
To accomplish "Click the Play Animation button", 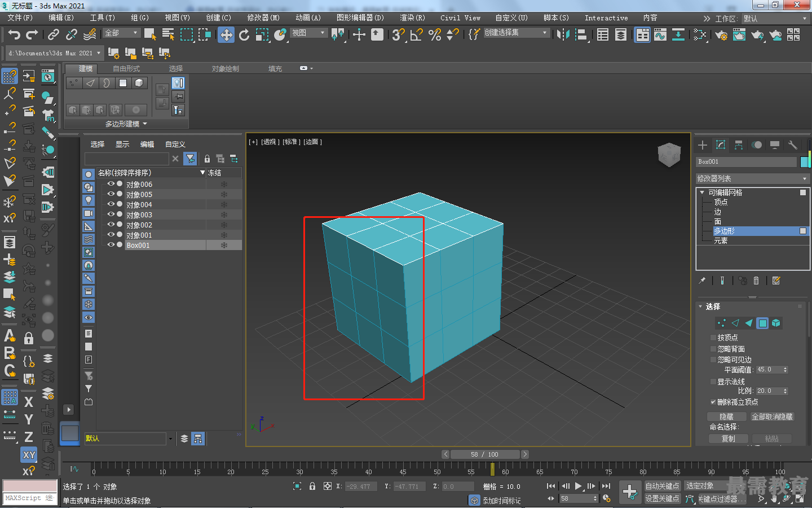I will point(578,486).
